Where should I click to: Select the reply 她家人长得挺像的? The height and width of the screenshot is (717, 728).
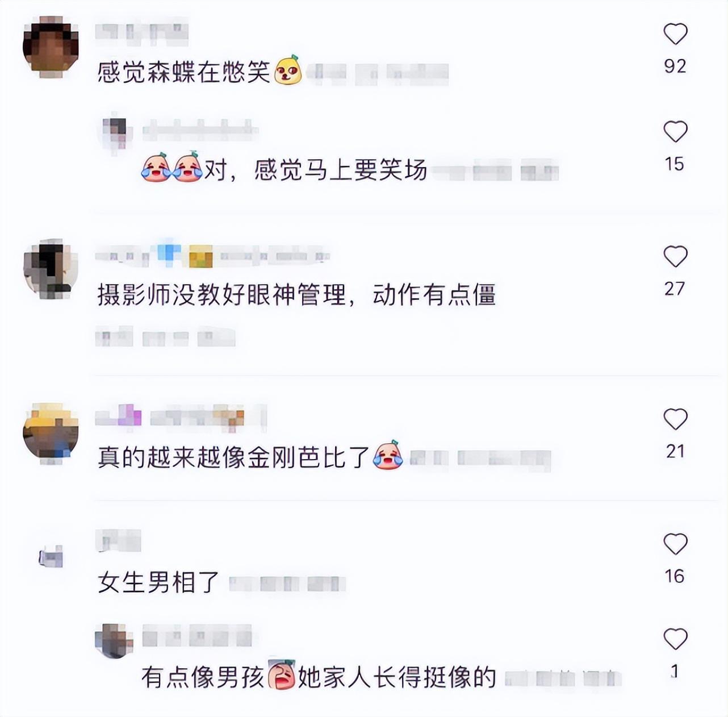click(x=397, y=677)
